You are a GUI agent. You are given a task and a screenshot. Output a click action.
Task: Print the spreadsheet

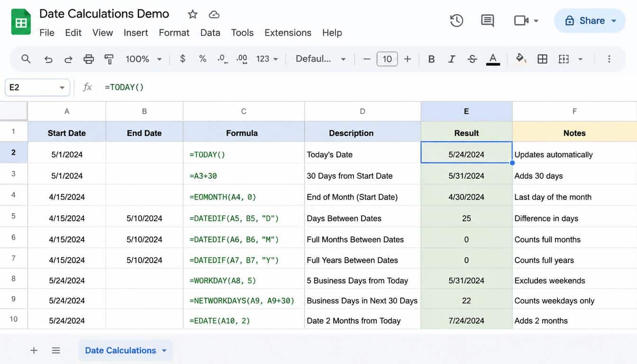click(x=89, y=59)
